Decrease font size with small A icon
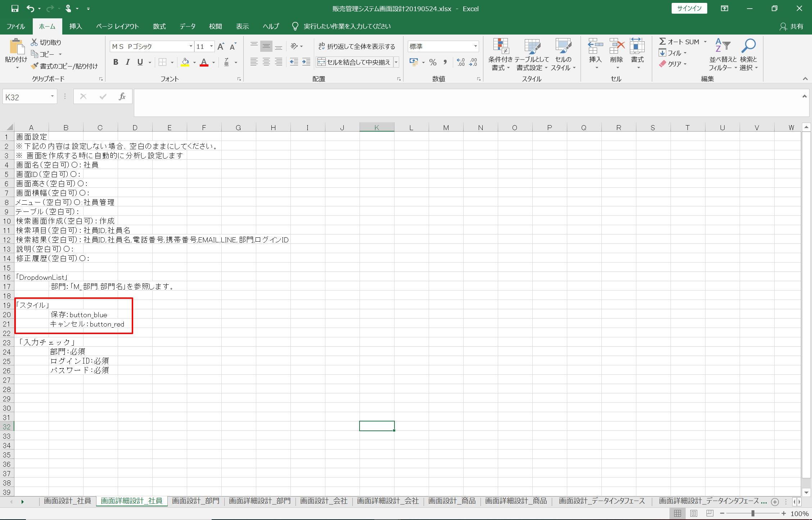The height and width of the screenshot is (520, 812). 233,46
